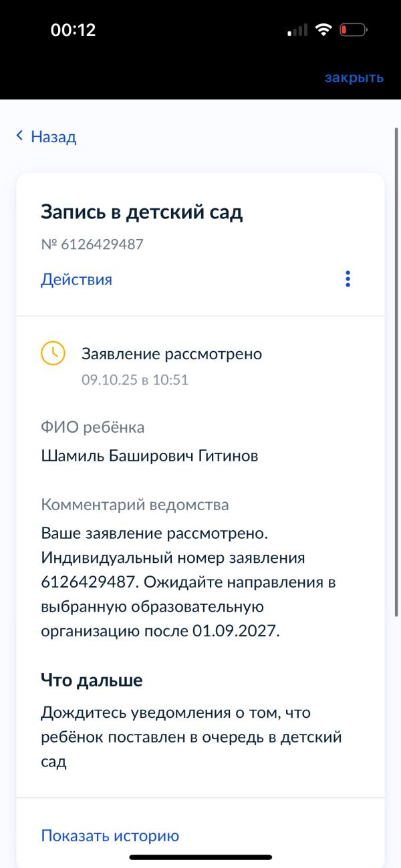Tap the status date 09.10.25 в 10:51
Viewport: 401px width, 868px height.
click(x=135, y=380)
